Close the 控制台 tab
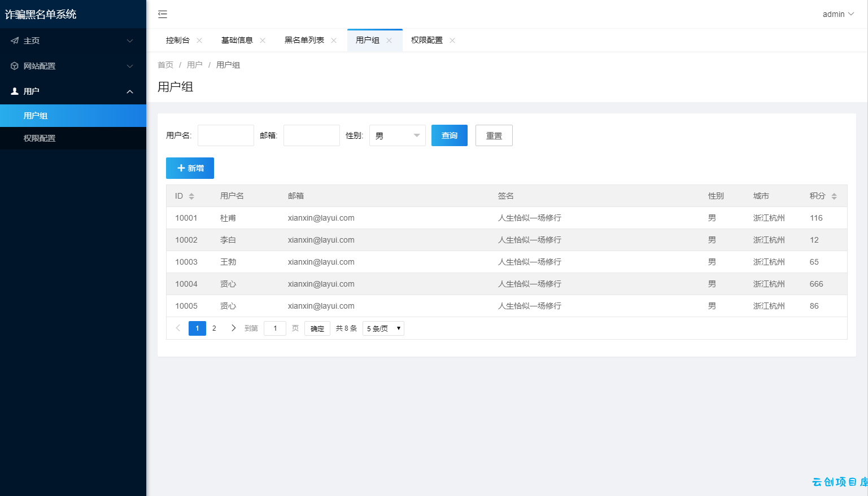The height and width of the screenshot is (496, 868). coord(199,40)
